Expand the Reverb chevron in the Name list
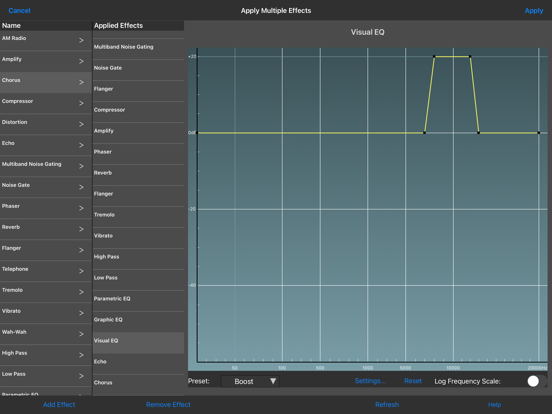The image size is (552, 414). (81, 229)
